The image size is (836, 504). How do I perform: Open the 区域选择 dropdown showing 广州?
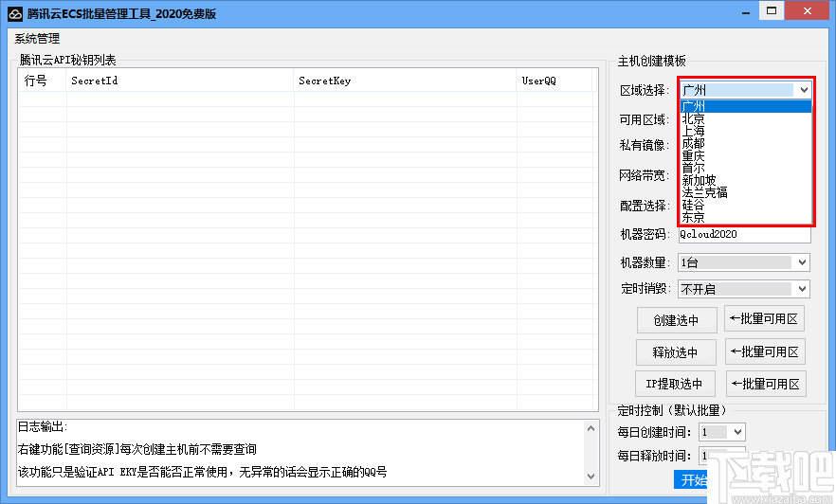click(746, 90)
